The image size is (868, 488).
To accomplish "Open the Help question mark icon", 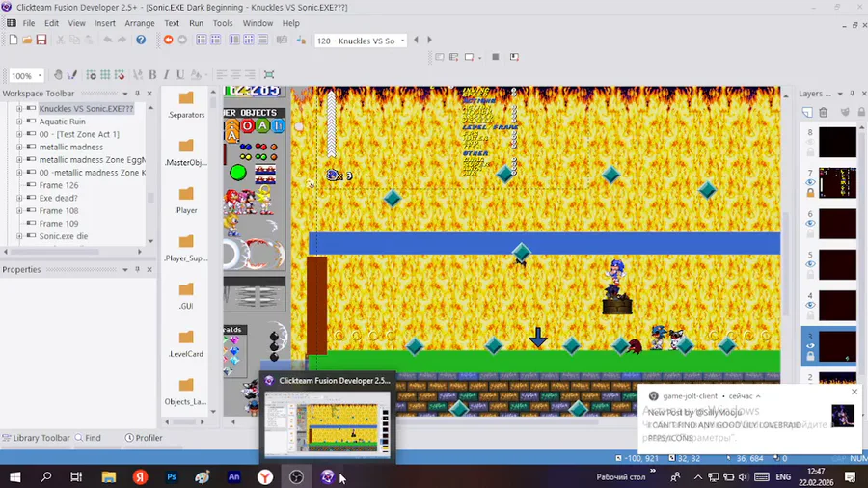I will click(x=141, y=40).
